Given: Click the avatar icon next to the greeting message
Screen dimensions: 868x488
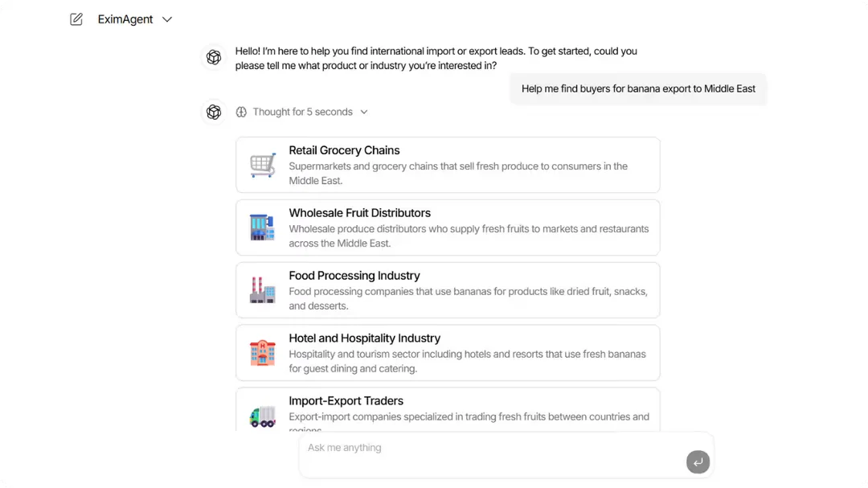Looking at the screenshot, I should coord(213,57).
